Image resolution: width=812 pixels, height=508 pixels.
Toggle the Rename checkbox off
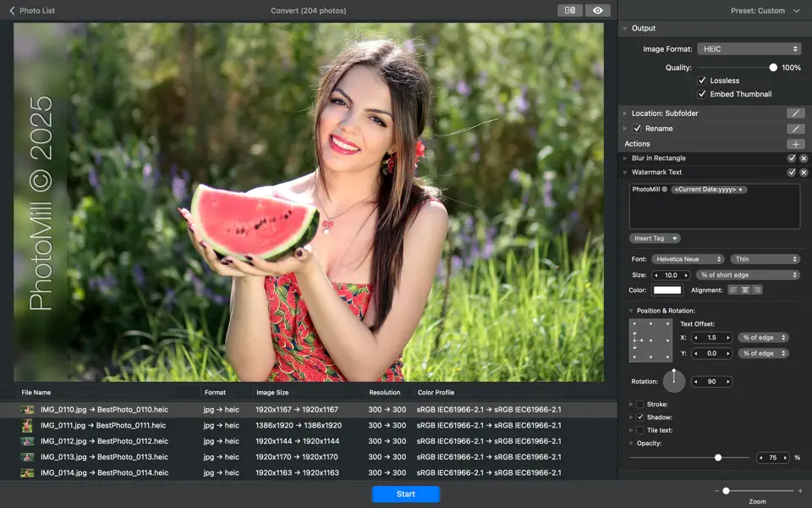(x=637, y=129)
